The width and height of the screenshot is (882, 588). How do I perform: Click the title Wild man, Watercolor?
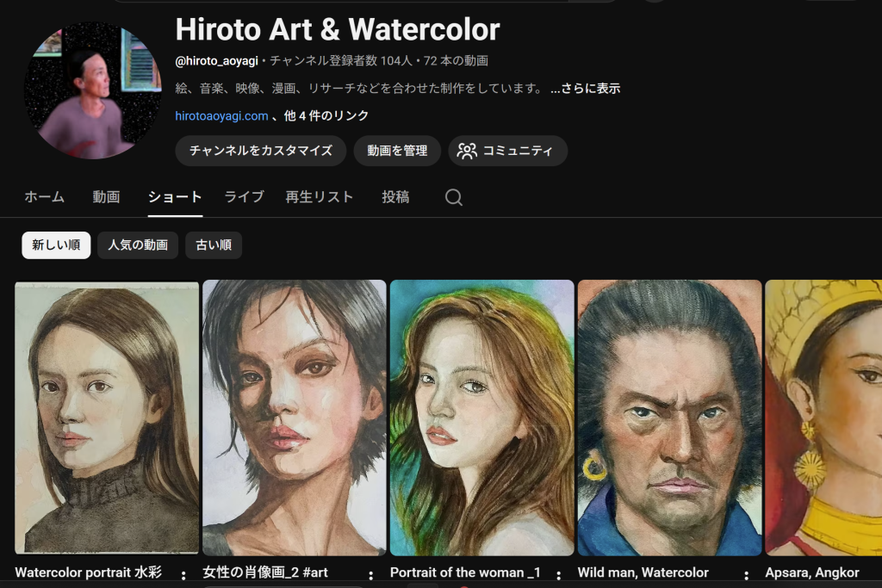643,573
